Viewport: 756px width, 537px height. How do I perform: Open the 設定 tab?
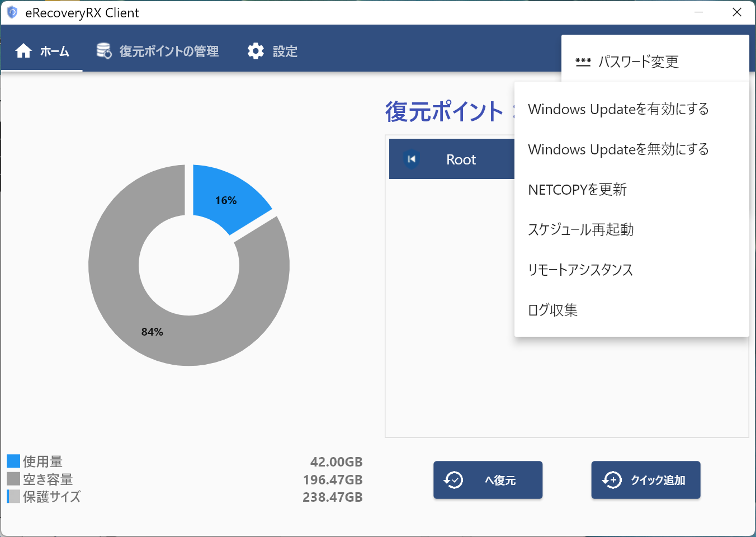tap(285, 51)
